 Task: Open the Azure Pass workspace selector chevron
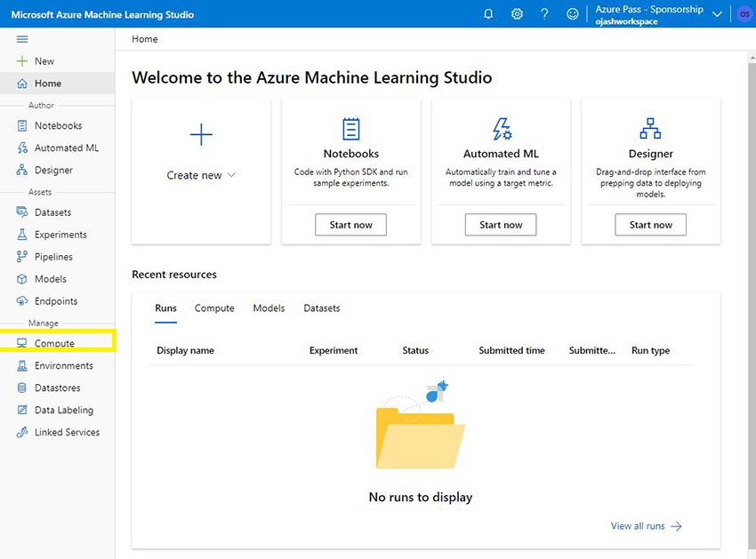pyautogui.click(x=717, y=13)
